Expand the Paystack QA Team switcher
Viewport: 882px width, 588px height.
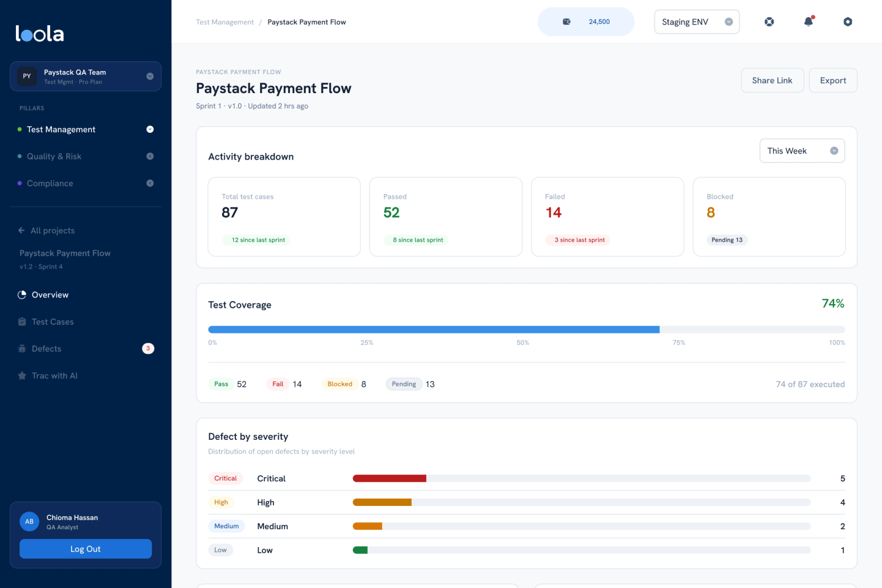(x=150, y=77)
